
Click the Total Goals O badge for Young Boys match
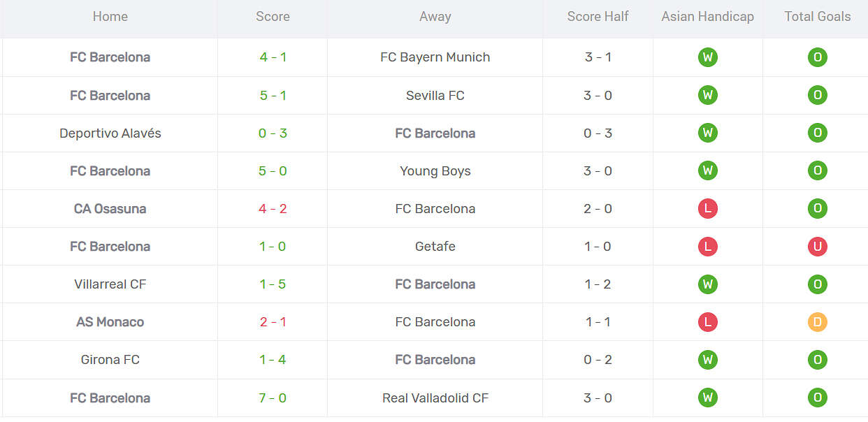[817, 170]
